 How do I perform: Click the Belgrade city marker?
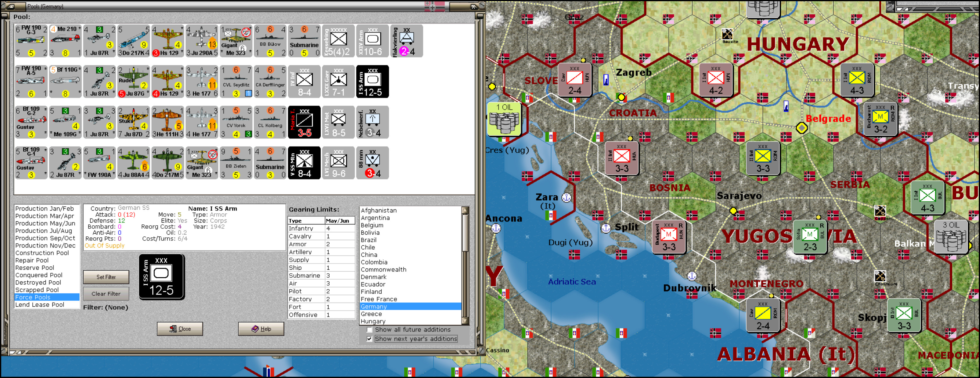point(802,128)
